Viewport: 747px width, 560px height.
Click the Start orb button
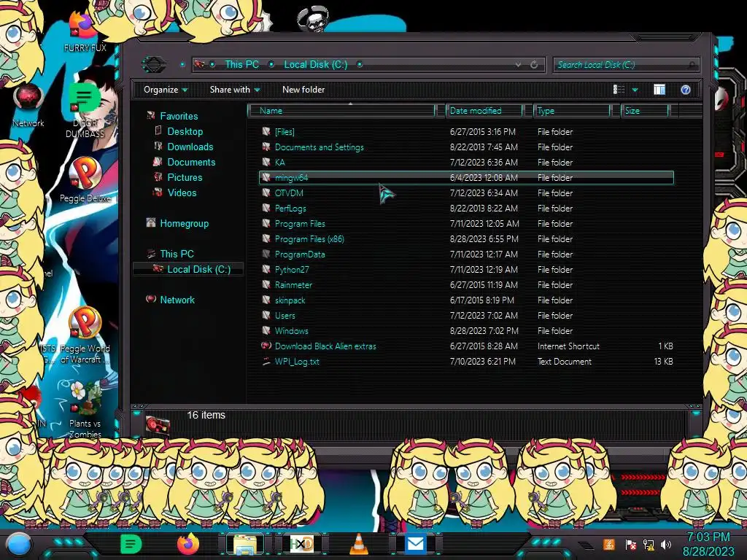pyautogui.click(x=19, y=544)
